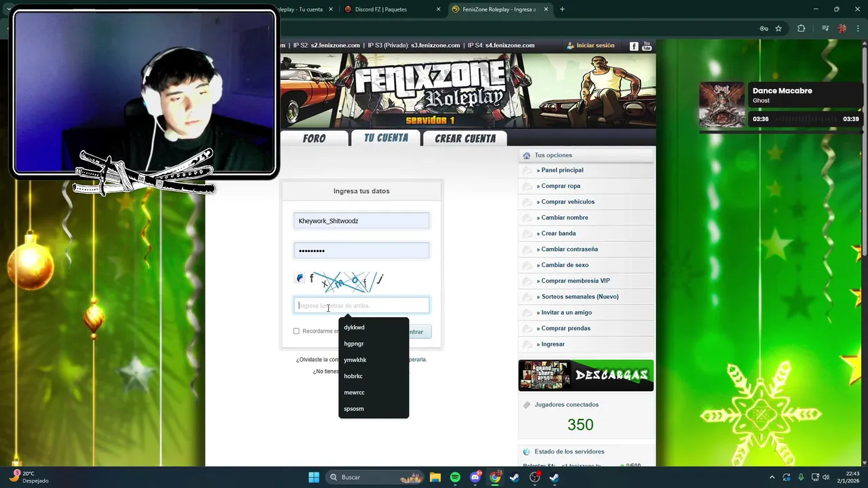The height and width of the screenshot is (488, 868).
Task: Open Chrome media control icon
Action: click(825, 28)
